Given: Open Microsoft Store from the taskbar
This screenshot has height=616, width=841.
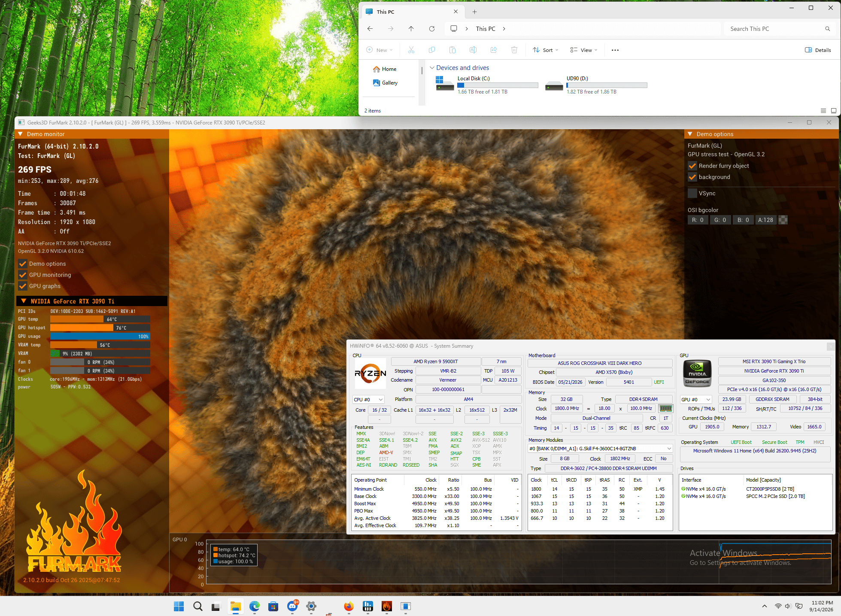Looking at the screenshot, I should pyautogui.click(x=273, y=606).
